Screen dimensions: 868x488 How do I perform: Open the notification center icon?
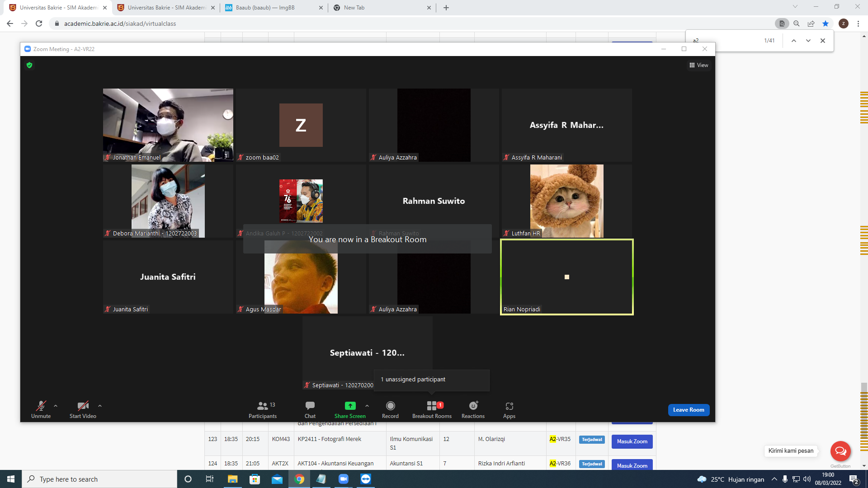(854, 479)
